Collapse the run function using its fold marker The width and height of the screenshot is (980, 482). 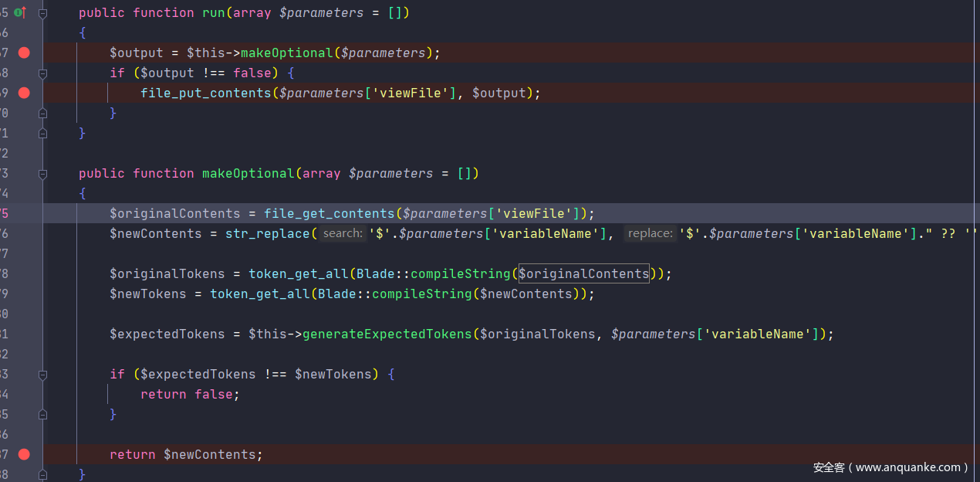42,13
